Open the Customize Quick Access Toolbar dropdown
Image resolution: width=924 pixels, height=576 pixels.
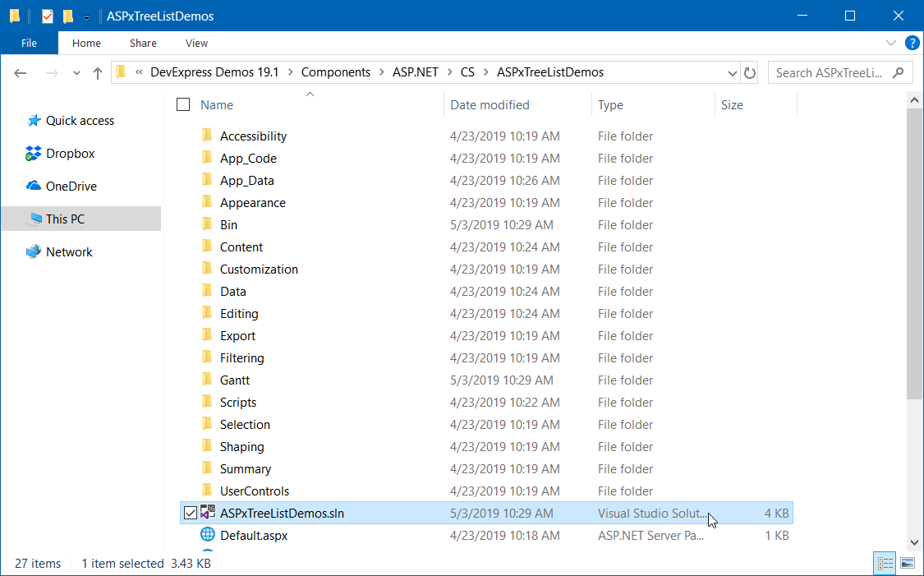click(x=86, y=17)
